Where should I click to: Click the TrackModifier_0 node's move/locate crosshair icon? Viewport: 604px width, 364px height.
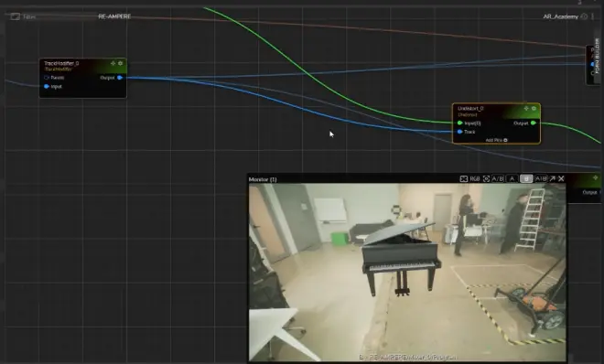[113, 63]
